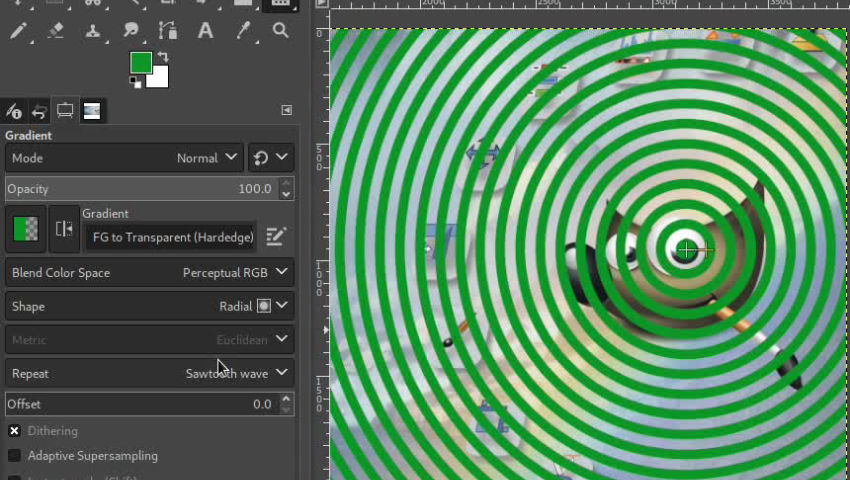Image resolution: width=850 pixels, height=480 pixels.
Task: Open the Mode dropdown set to Normal
Action: [x=124, y=158]
